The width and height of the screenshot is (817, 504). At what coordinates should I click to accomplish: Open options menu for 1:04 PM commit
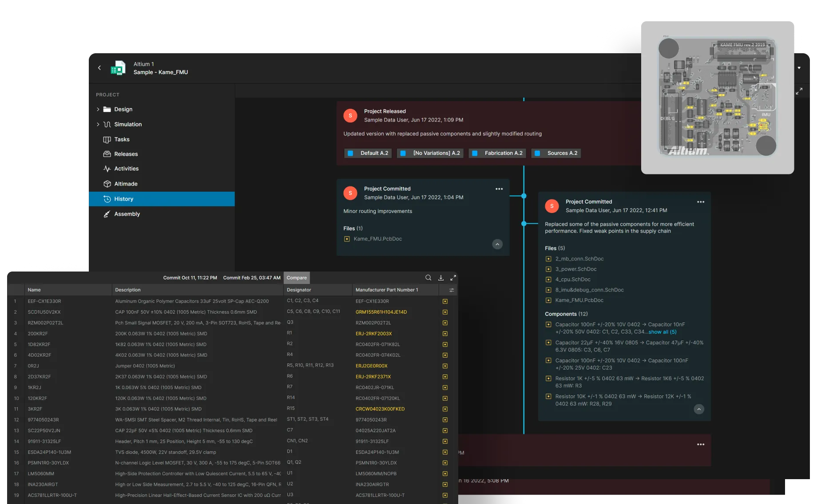click(x=499, y=189)
